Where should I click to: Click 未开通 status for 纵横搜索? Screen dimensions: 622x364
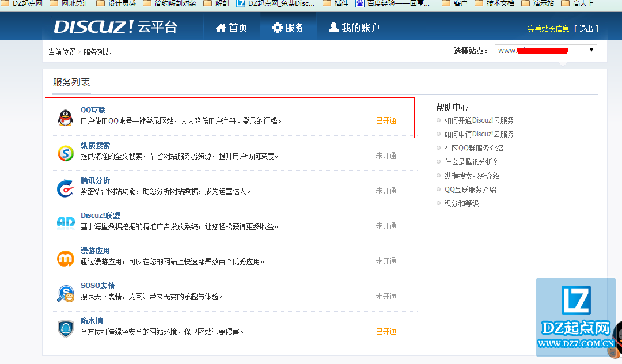pyautogui.click(x=386, y=156)
